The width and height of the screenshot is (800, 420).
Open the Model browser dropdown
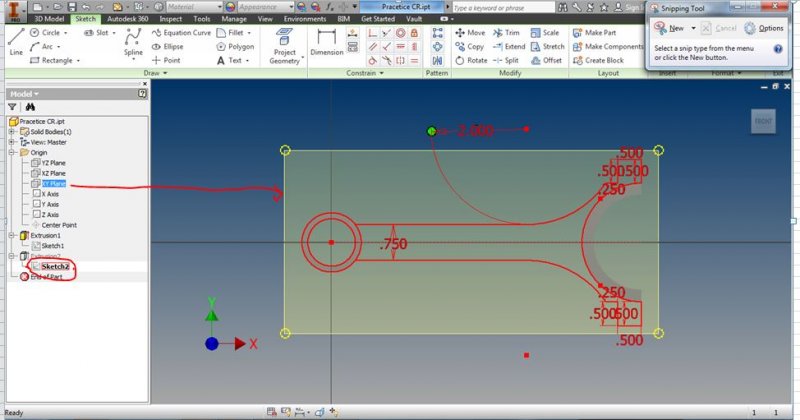(x=24, y=94)
